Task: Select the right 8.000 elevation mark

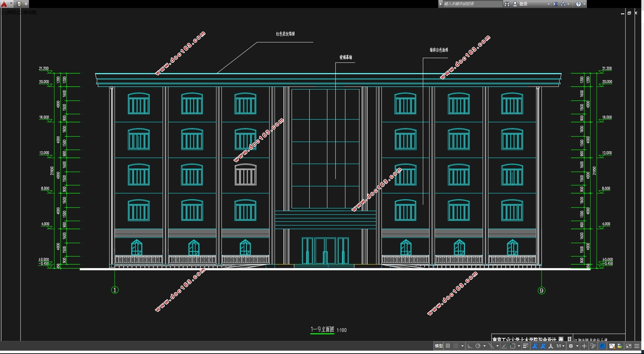Action: coord(606,188)
